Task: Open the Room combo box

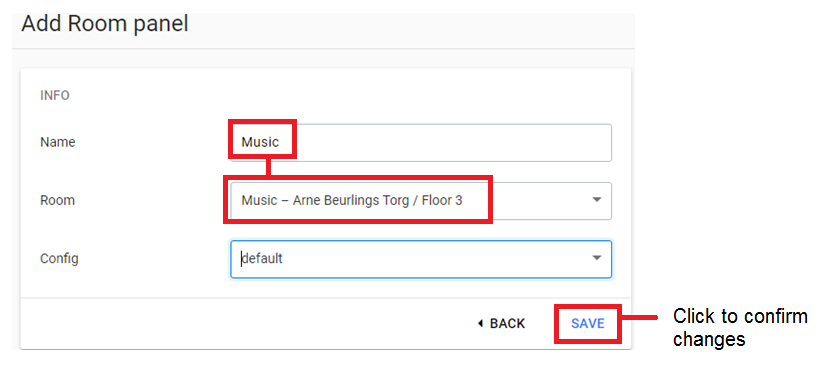Action: coord(421,201)
